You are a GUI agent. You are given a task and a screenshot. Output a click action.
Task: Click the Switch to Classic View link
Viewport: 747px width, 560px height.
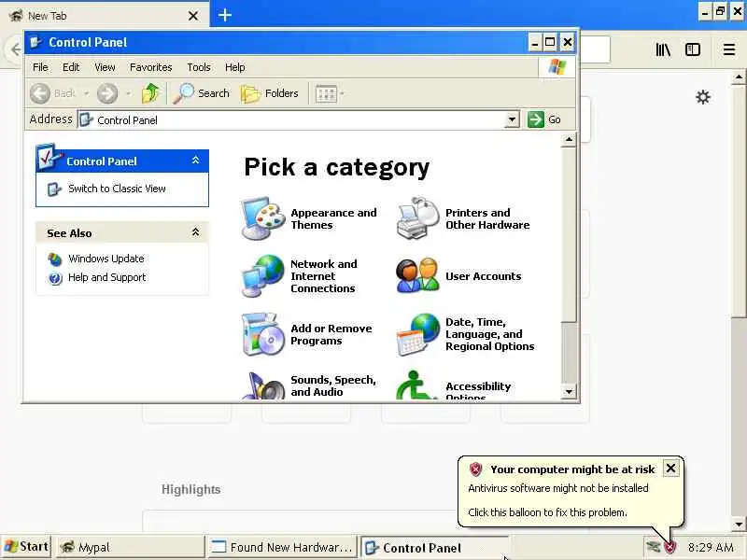click(x=117, y=189)
